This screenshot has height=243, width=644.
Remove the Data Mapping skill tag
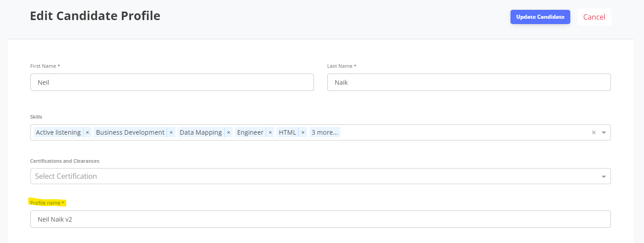pos(229,132)
